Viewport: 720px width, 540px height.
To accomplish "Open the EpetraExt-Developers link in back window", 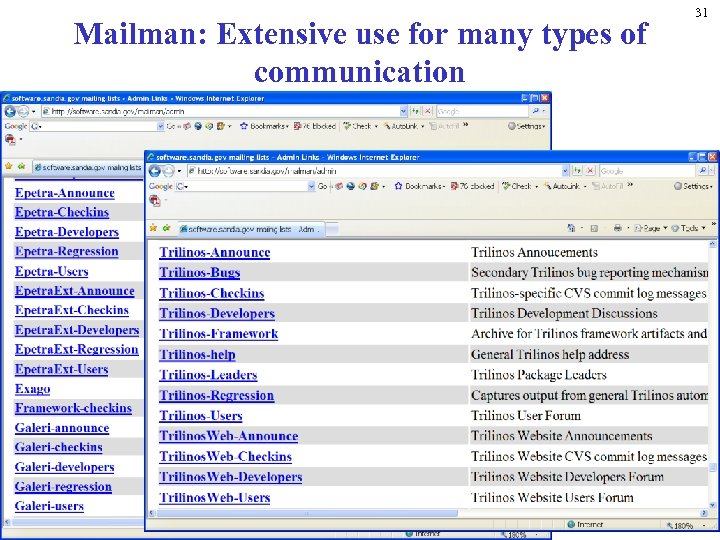I will [77, 330].
